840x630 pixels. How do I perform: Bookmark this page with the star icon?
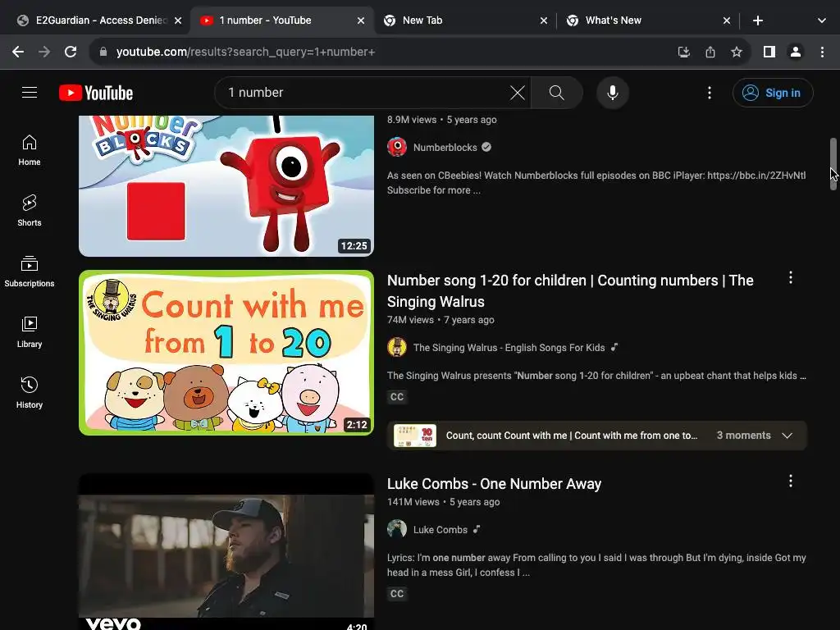(x=737, y=52)
